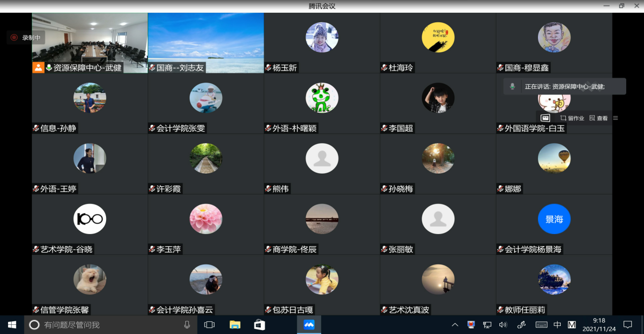
Task: Click the muted mic icon next to 张丽敏
Action: [385, 249]
